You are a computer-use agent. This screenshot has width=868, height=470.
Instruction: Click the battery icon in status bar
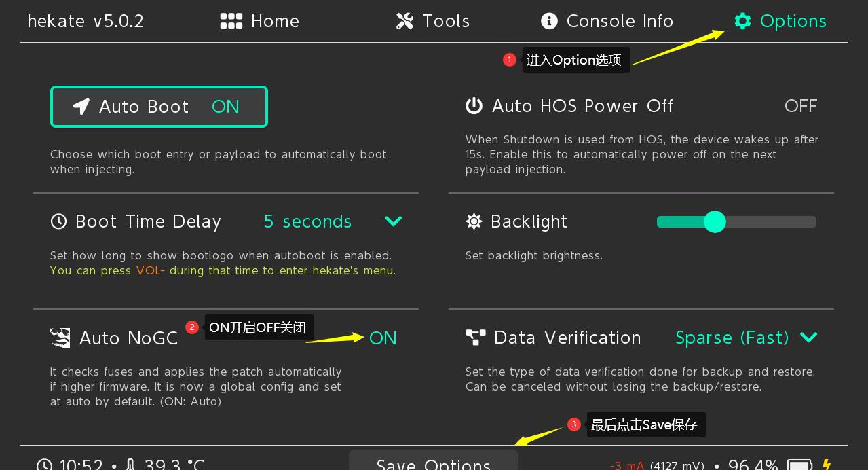(800, 465)
